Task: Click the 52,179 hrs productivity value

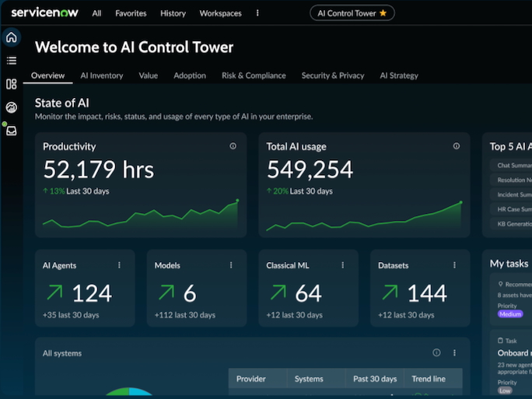Action: pyautogui.click(x=99, y=170)
